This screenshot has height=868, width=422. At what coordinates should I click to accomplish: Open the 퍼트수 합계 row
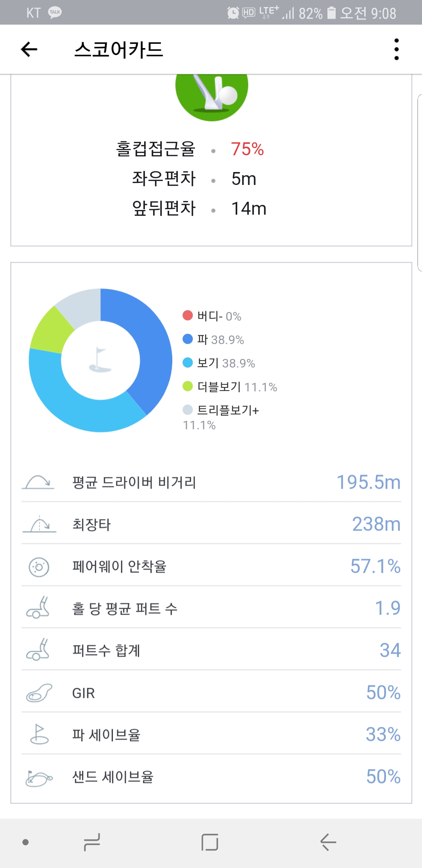click(x=211, y=650)
